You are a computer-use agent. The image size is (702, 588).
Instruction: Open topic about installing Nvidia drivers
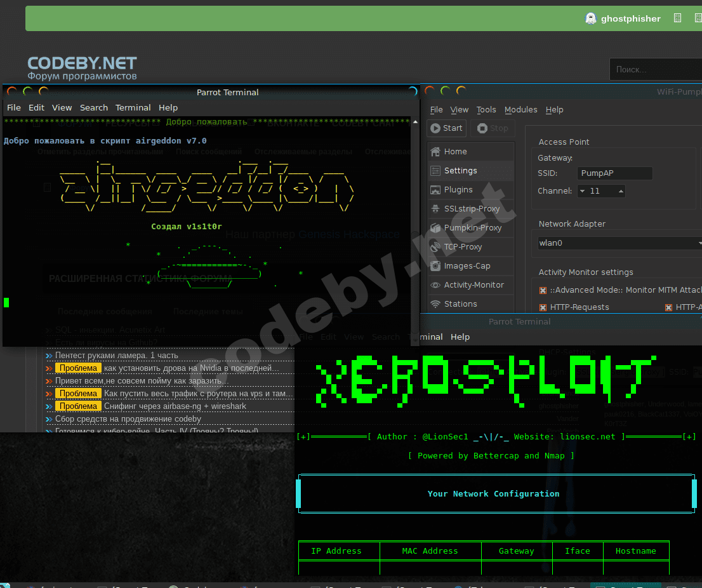pyautogui.click(x=191, y=368)
